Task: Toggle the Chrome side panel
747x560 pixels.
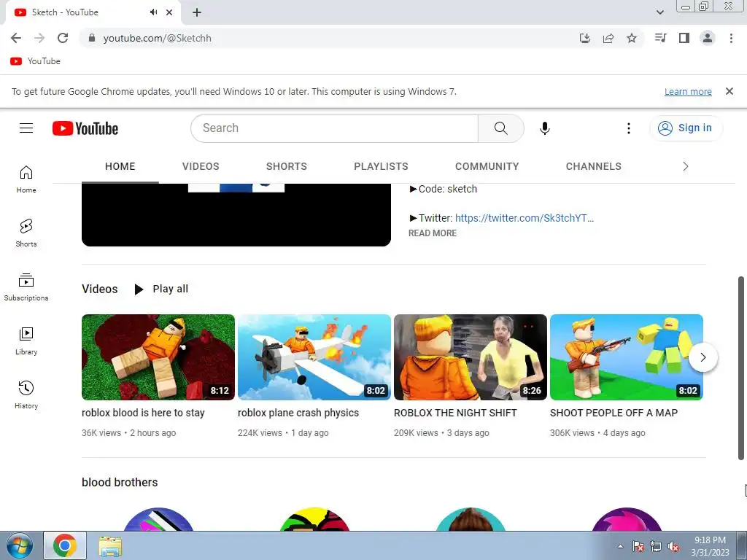Action: pyautogui.click(x=684, y=38)
